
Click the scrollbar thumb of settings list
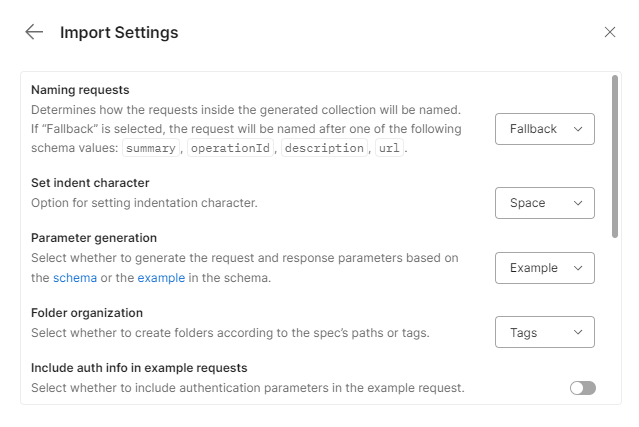pyautogui.click(x=615, y=156)
